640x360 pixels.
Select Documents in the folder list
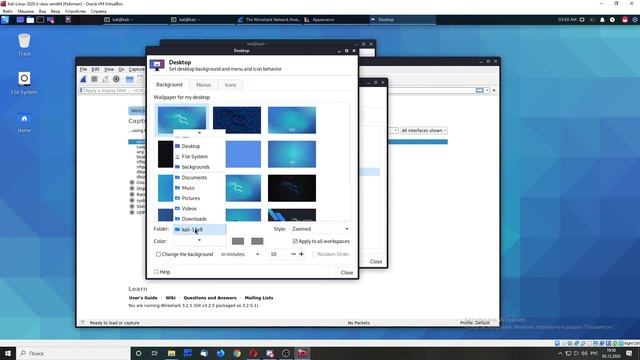199,178
